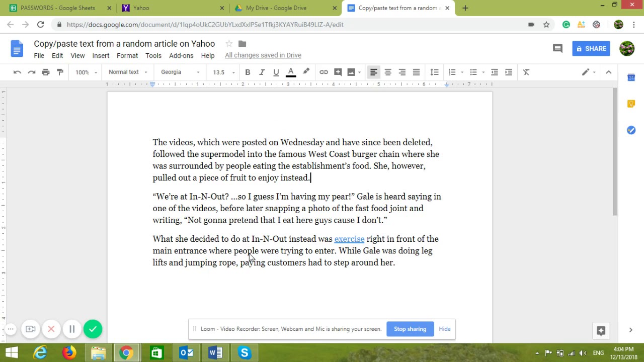Set right text alignment
This screenshot has height=362, width=644.
point(402,72)
